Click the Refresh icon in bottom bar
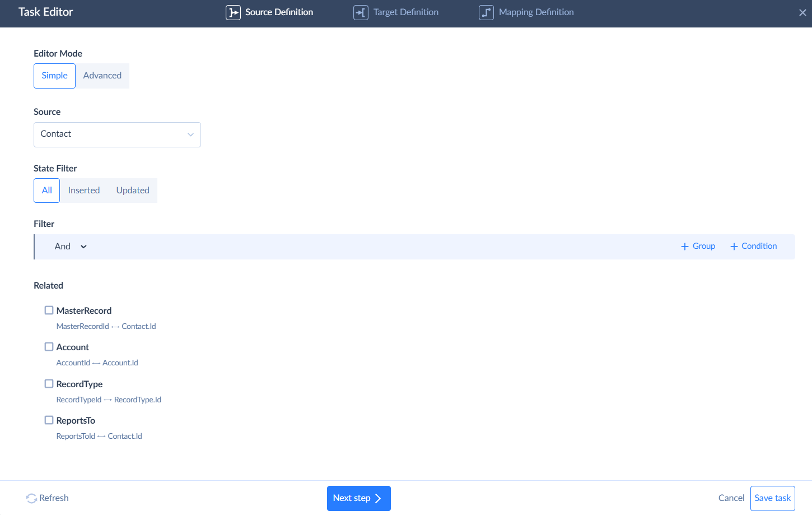The height and width of the screenshot is (515, 812). (31, 498)
